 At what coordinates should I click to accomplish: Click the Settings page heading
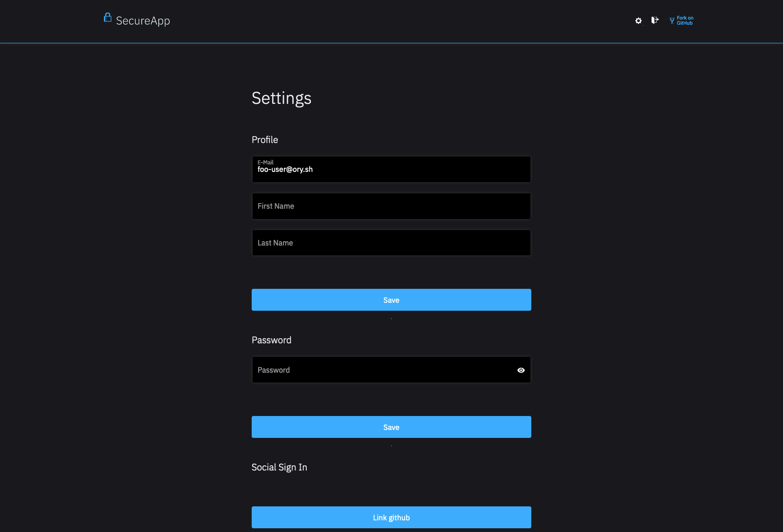(282, 98)
